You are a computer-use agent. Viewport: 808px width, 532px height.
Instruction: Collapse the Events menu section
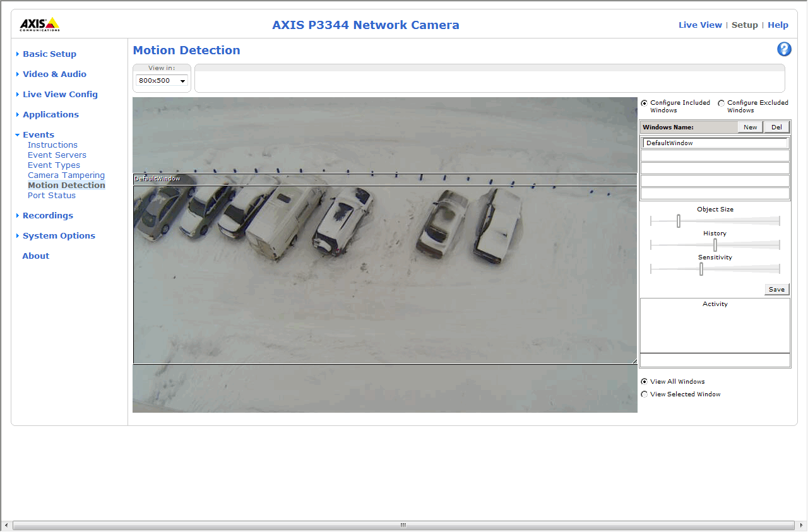coord(38,135)
